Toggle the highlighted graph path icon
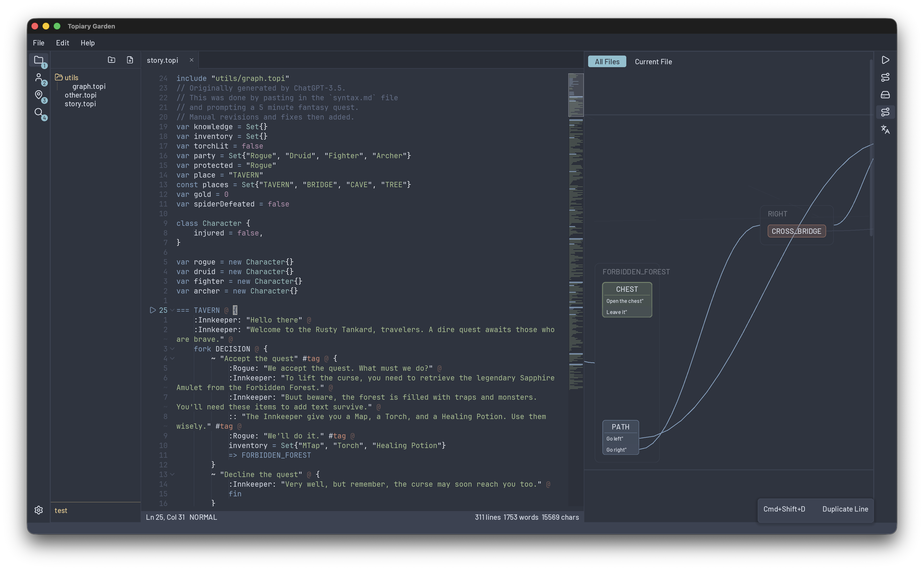This screenshot has height=570, width=924. coord(886,112)
